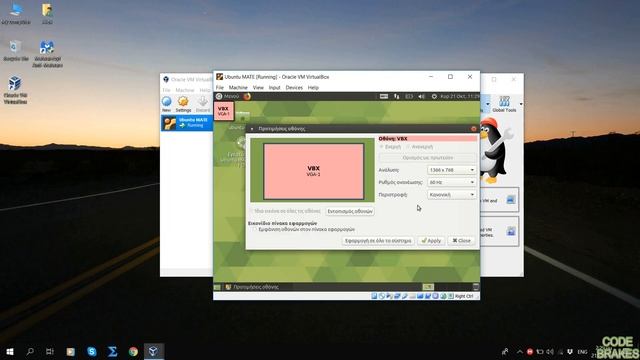Open the blue Sigma app on the taskbar
The width and height of the screenshot is (640, 360).
(112, 351)
